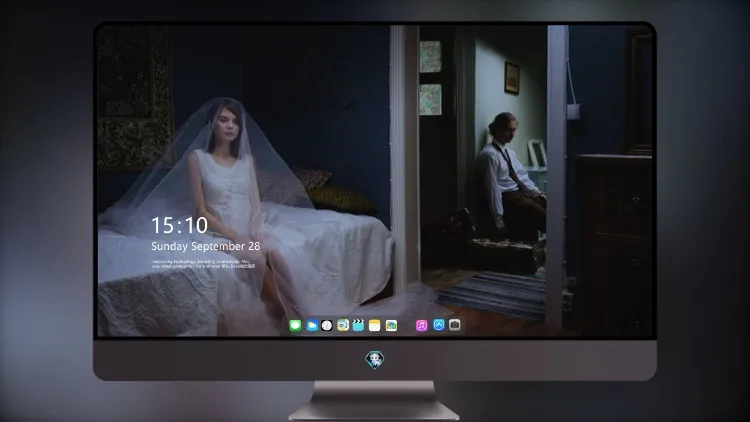Open the green Messages app in dock

pos(296,326)
